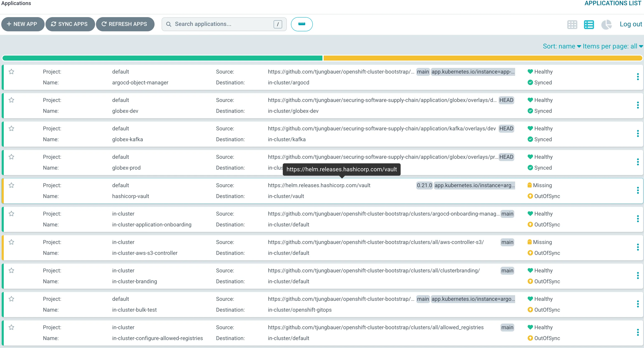Favorite the in-cluster-branding application
The image size is (644, 348).
11,271
